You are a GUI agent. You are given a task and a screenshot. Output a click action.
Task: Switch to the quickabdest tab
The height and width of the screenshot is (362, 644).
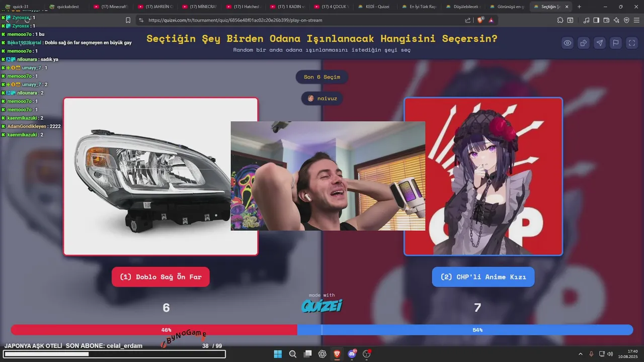pyautogui.click(x=67, y=7)
